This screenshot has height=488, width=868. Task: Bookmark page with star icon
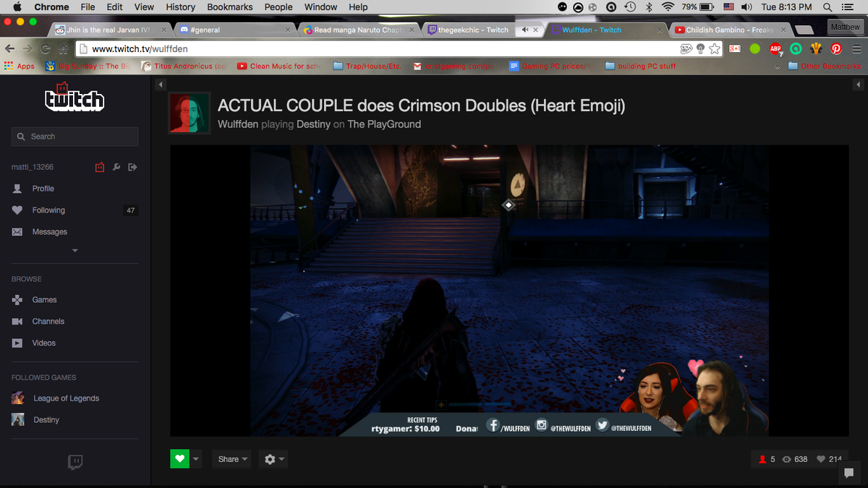[x=715, y=49]
